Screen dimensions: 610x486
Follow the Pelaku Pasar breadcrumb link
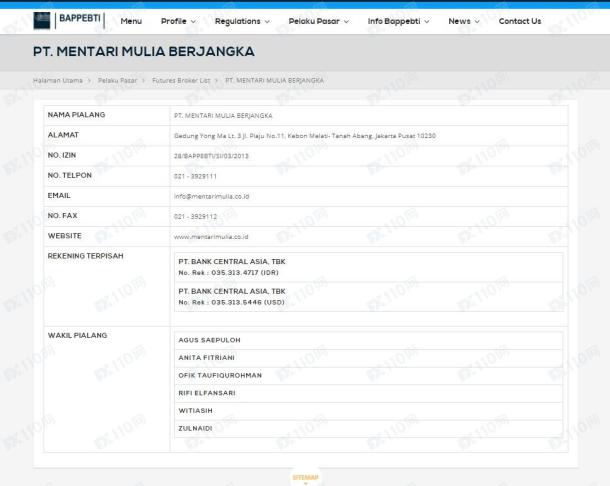(117, 81)
